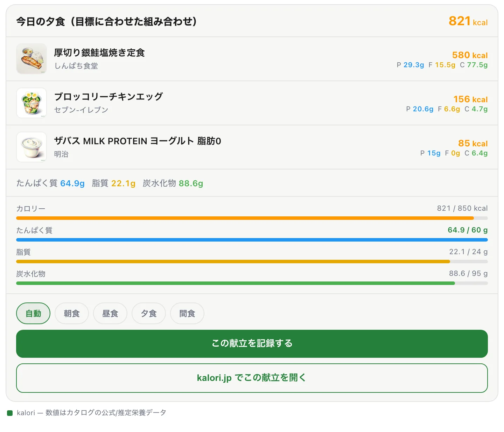Click the kalori footer data note
The image size is (504, 432).
(91, 413)
